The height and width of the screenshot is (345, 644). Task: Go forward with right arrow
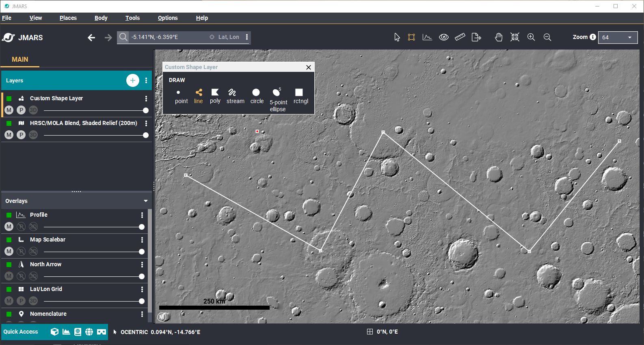(108, 37)
